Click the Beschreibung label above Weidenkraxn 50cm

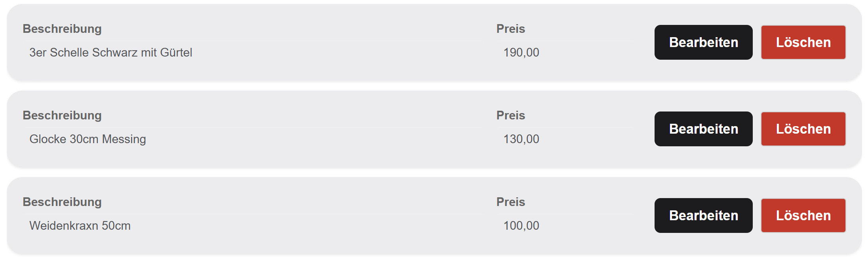point(62,202)
